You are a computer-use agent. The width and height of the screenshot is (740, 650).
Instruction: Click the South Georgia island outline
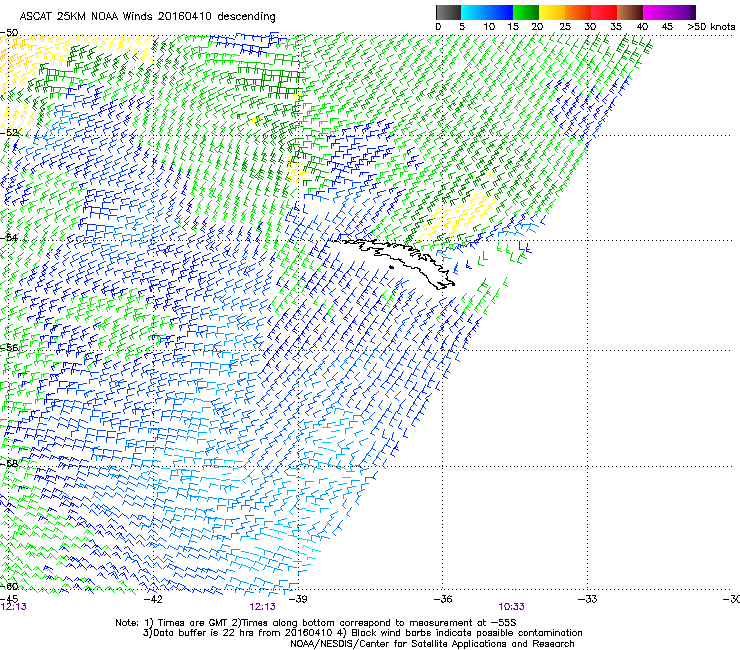[395, 262]
